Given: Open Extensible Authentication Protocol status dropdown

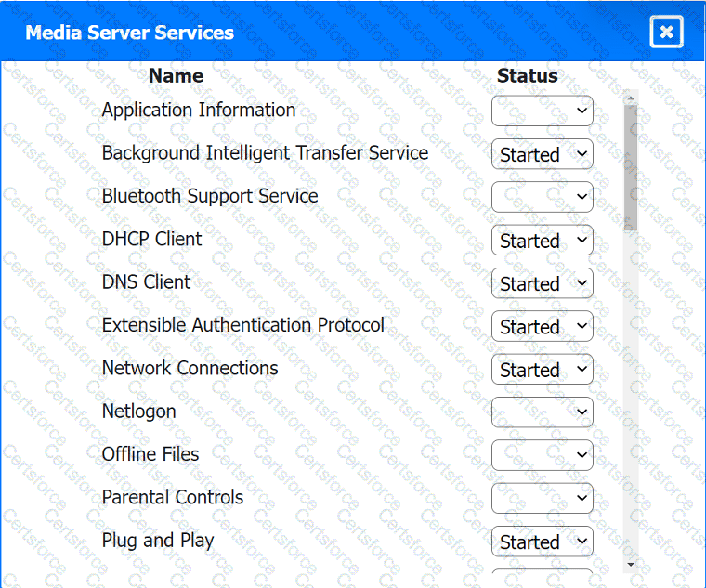Looking at the screenshot, I should 542,326.
